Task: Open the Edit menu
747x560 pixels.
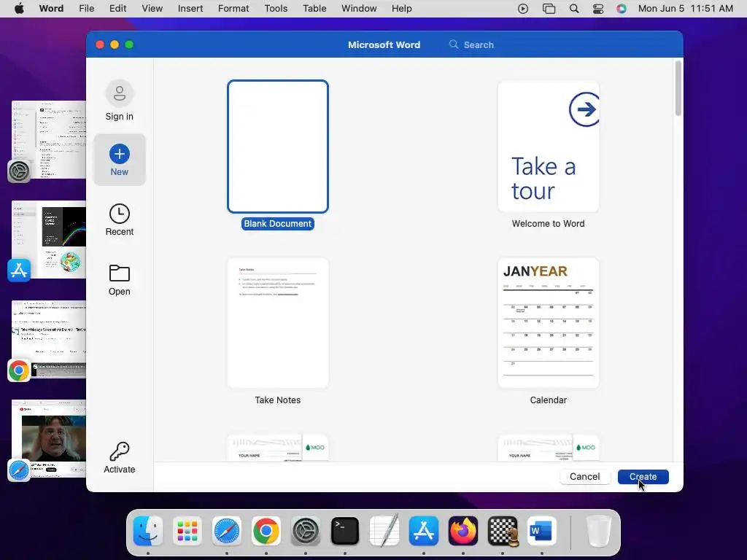Action: [117, 9]
